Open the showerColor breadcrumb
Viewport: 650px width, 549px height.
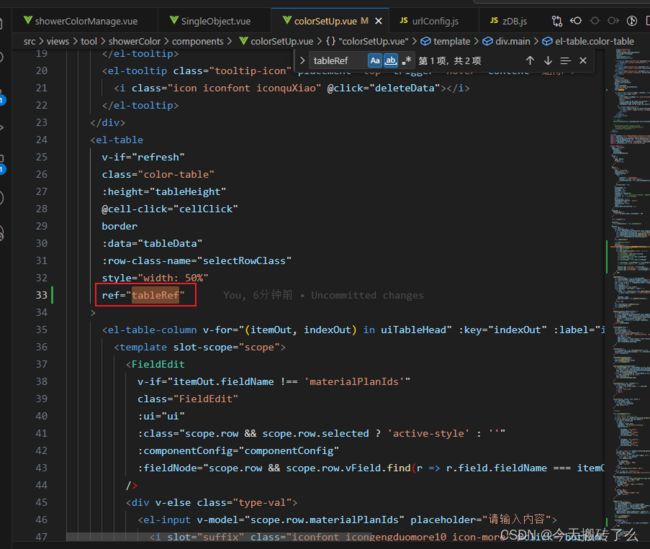[134, 41]
